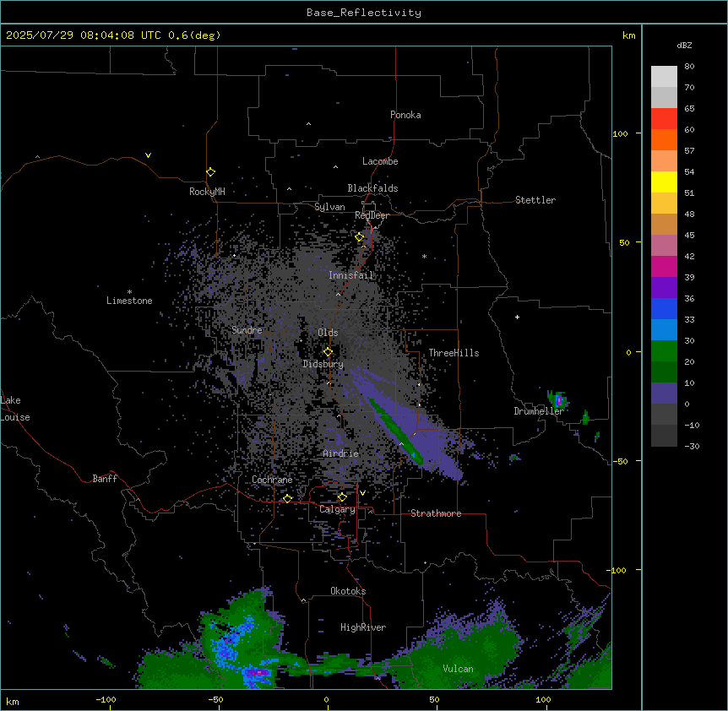Click the 45 value on dBZ legend
The image size is (728, 711).
pos(689,236)
